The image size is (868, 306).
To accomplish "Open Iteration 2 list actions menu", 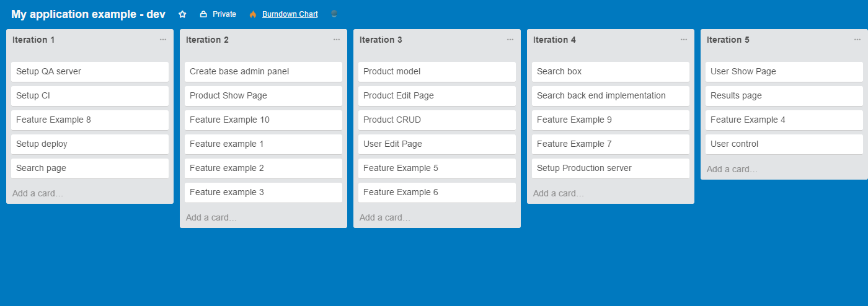I will (x=337, y=40).
